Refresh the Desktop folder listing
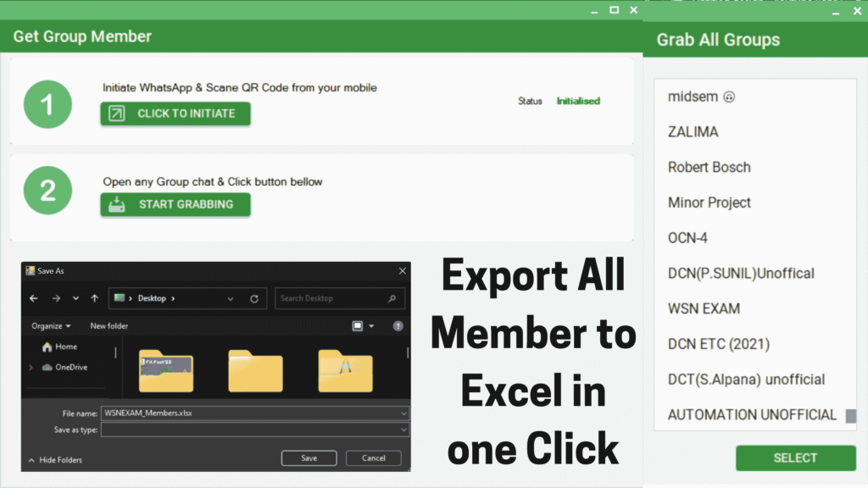 click(x=254, y=298)
